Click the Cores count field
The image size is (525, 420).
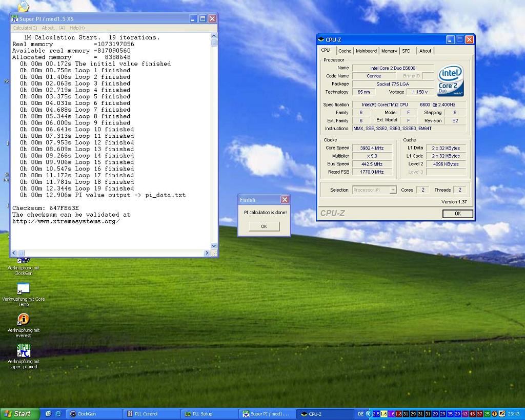tap(423, 190)
